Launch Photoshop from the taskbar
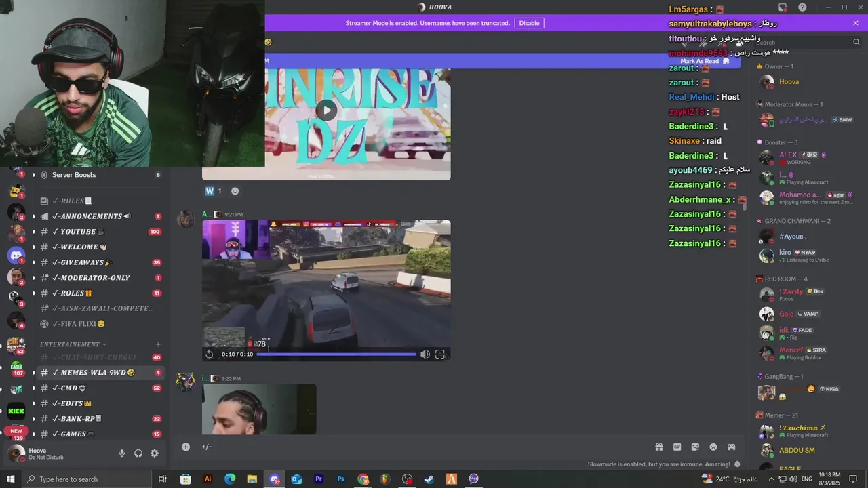The width and height of the screenshot is (868, 488). pos(341,479)
